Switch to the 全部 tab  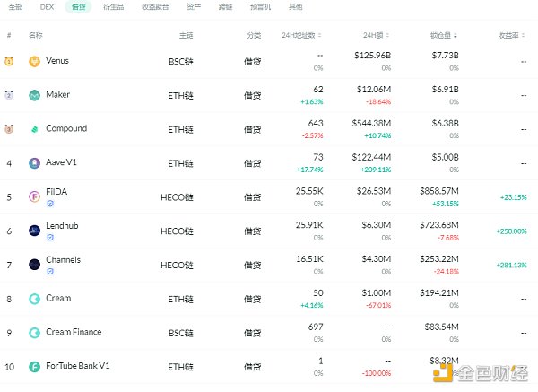[x=15, y=7]
